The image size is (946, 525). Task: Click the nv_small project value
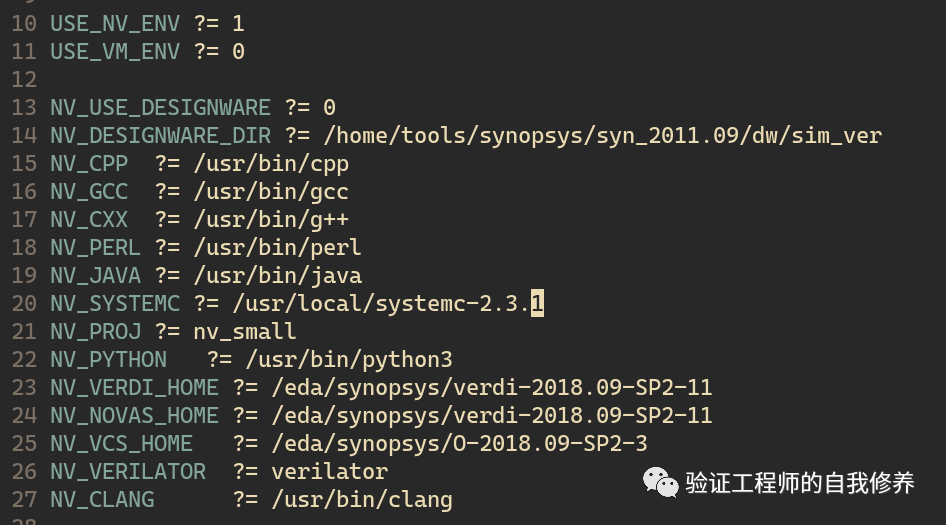click(x=245, y=332)
